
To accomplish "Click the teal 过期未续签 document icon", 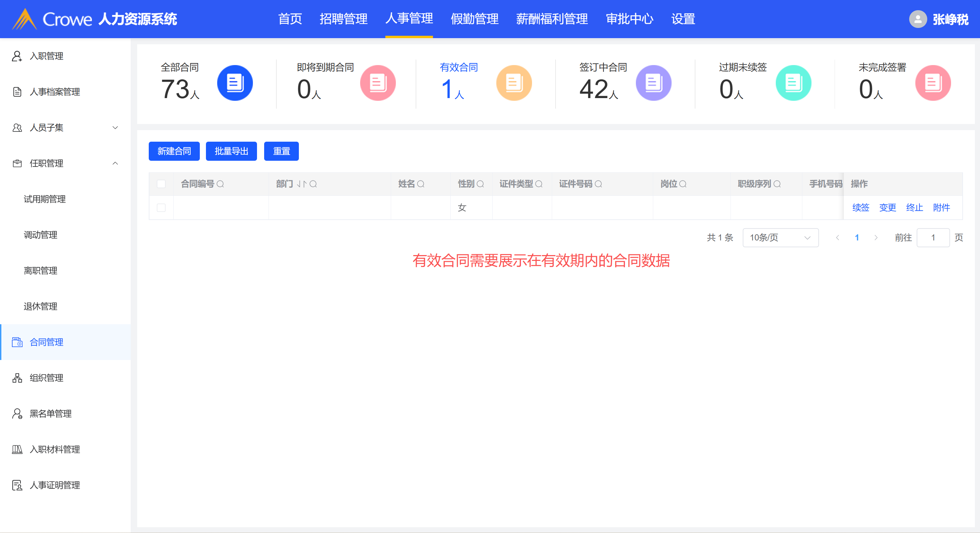I will [x=793, y=83].
